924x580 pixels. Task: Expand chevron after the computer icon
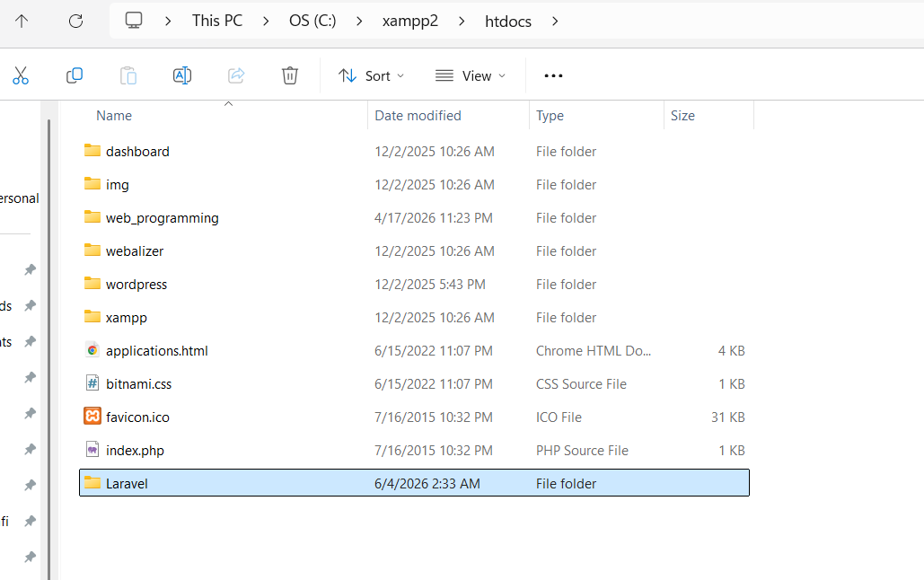pos(168,22)
